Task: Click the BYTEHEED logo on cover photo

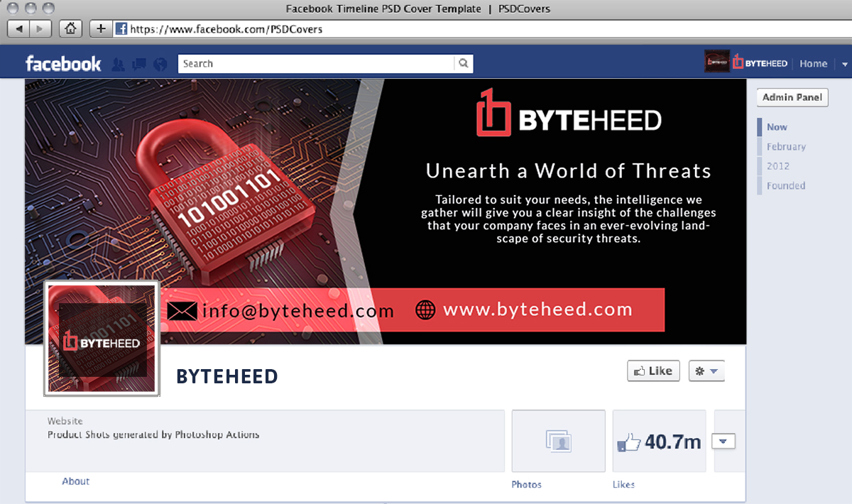Action: point(568,114)
